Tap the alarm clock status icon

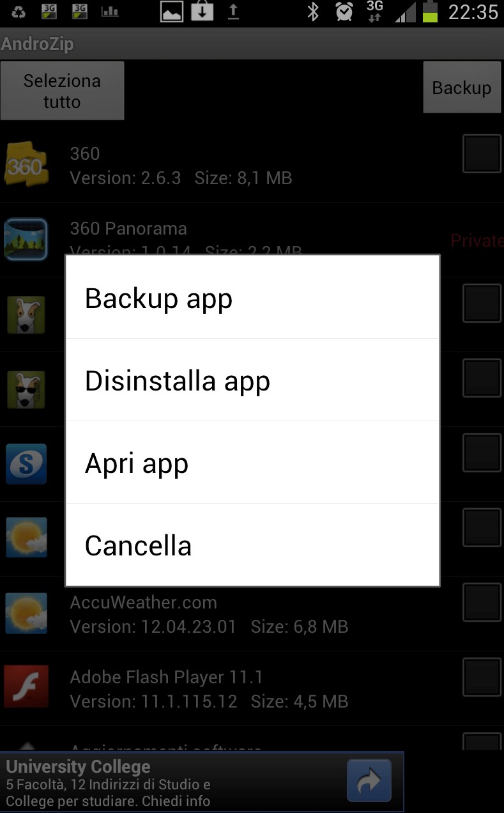point(345,12)
